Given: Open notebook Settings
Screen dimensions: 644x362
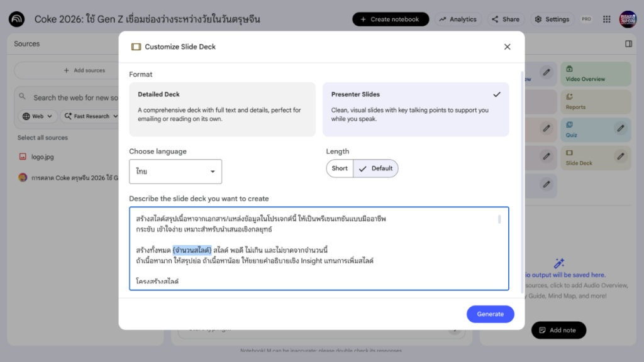Looking at the screenshot, I should point(552,19).
